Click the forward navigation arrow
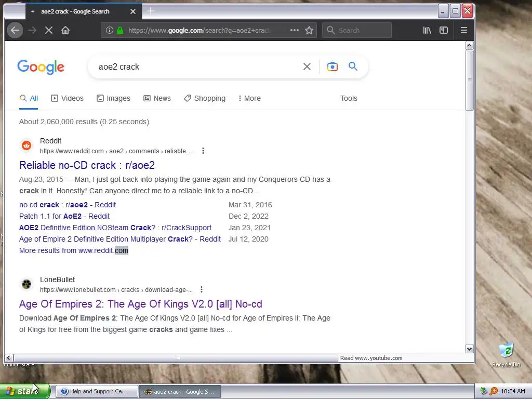This screenshot has height=399, width=532. 32,30
